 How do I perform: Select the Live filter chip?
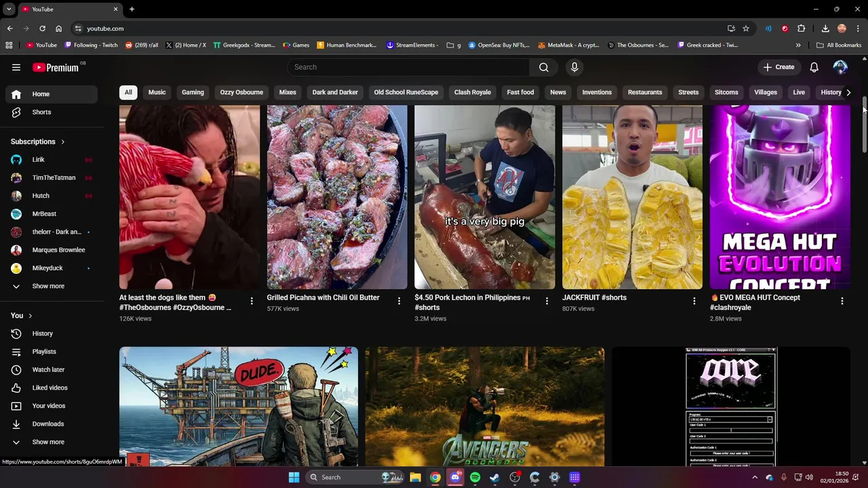pos(799,92)
